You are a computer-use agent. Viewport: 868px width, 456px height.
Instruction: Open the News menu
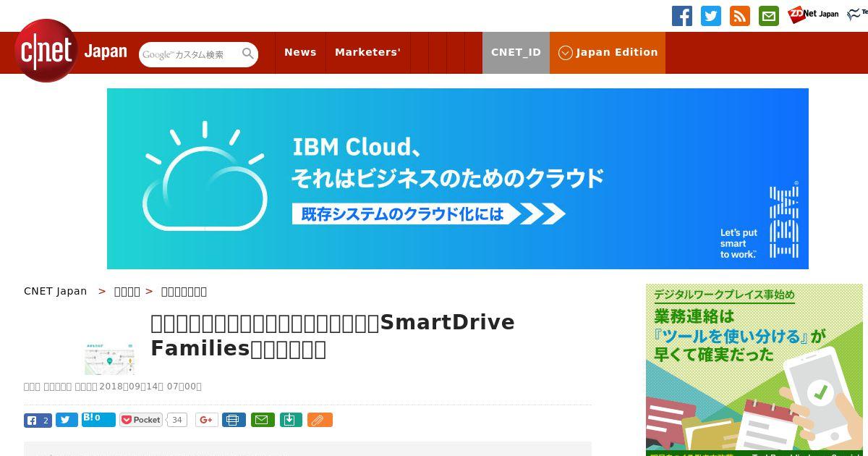coord(300,53)
